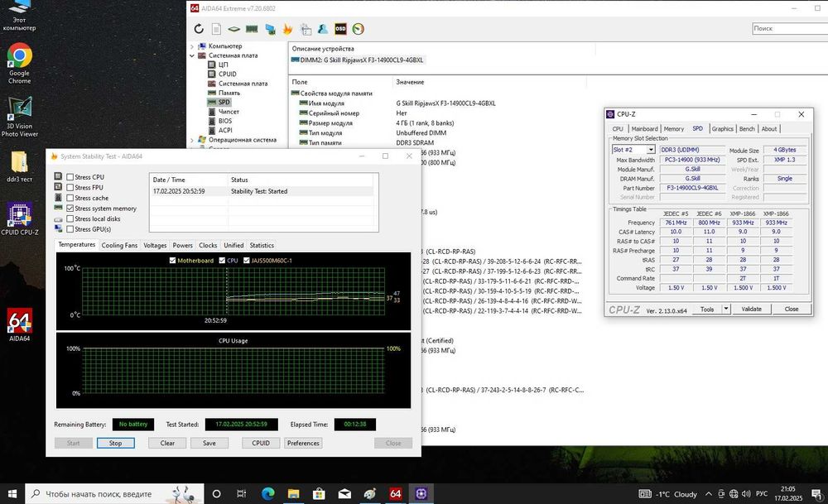The height and width of the screenshot is (504, 828).
Task: Click the CPU chip icon in AIDA64 toolbar
Action: click(234, 29)
